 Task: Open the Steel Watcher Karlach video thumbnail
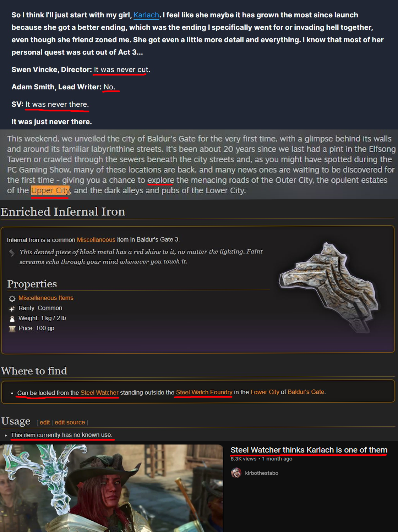point(111,488)
